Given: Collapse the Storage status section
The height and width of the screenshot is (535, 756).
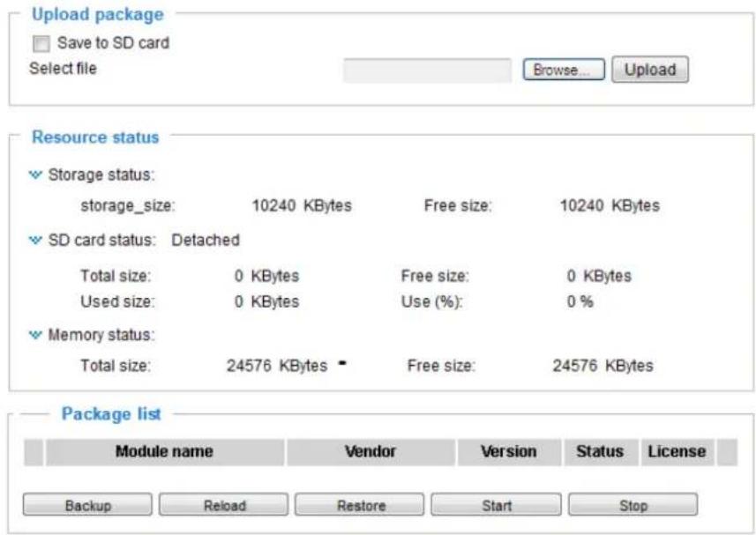Looking at the screenshot, I should pyautogui.click(x=35, y=175).
